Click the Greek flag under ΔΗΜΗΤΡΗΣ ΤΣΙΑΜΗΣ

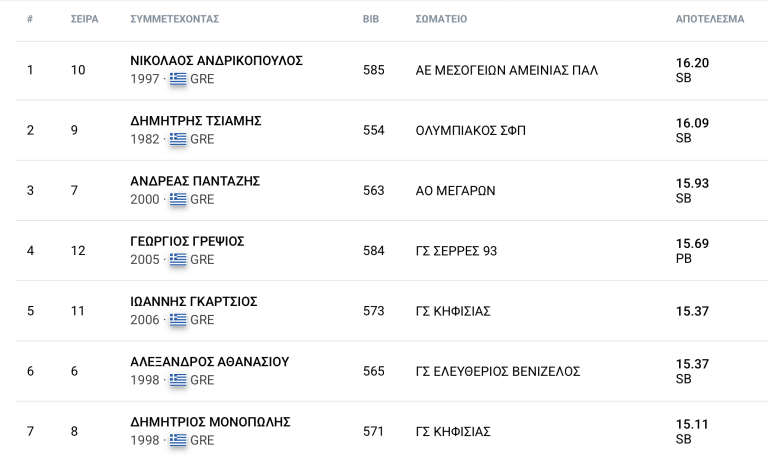pyautogui.click(x=178, y=139)
